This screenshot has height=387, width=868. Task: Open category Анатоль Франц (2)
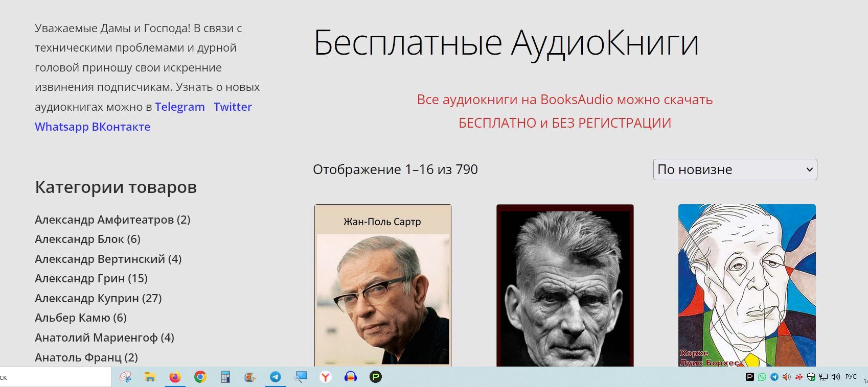[86, 357]
